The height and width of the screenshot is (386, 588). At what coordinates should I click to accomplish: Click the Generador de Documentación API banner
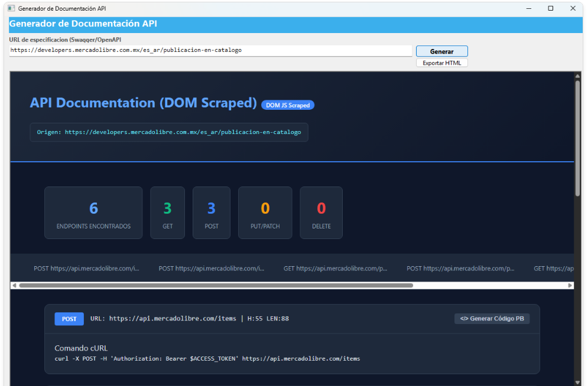pyautogui.click(x=295, y=24)
